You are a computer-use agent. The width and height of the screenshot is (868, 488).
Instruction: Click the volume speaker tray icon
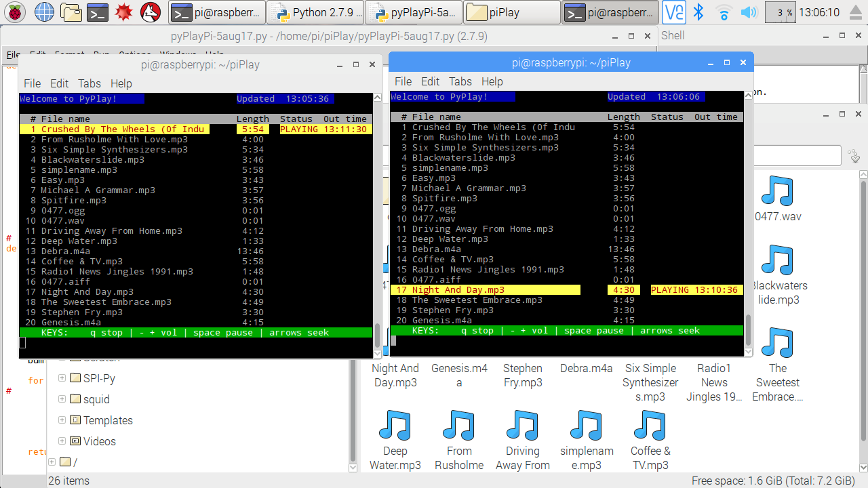749,12
